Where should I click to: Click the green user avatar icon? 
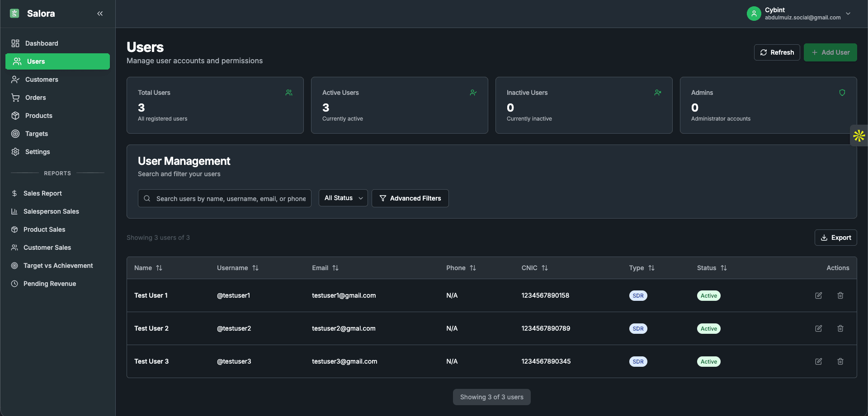coord(754,14)
